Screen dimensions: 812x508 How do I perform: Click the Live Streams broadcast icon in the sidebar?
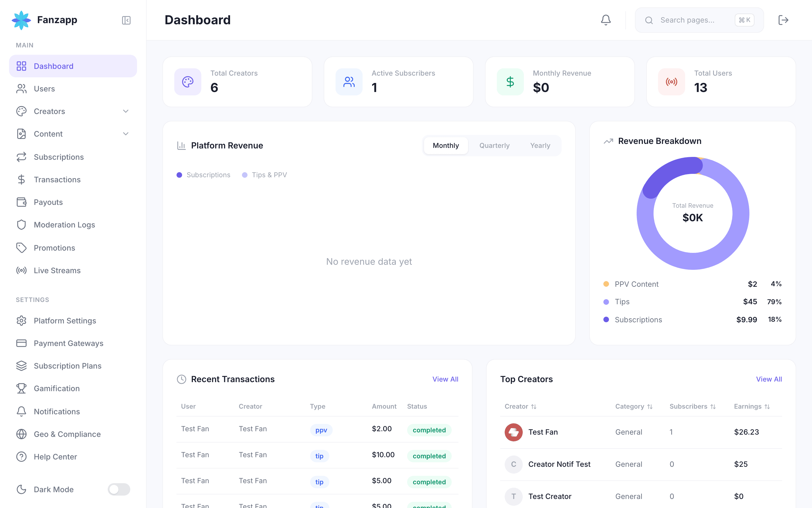point(21,270)
